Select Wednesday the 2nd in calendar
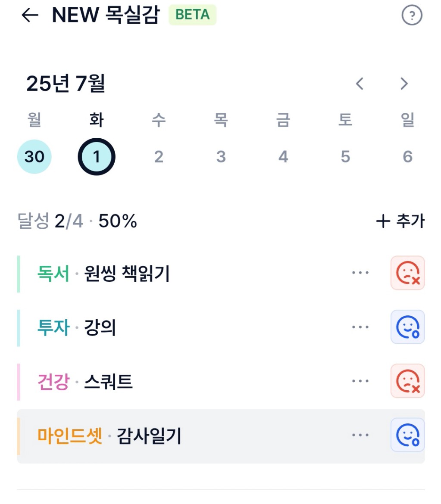 pyautogui.click(x=159, y=156)
